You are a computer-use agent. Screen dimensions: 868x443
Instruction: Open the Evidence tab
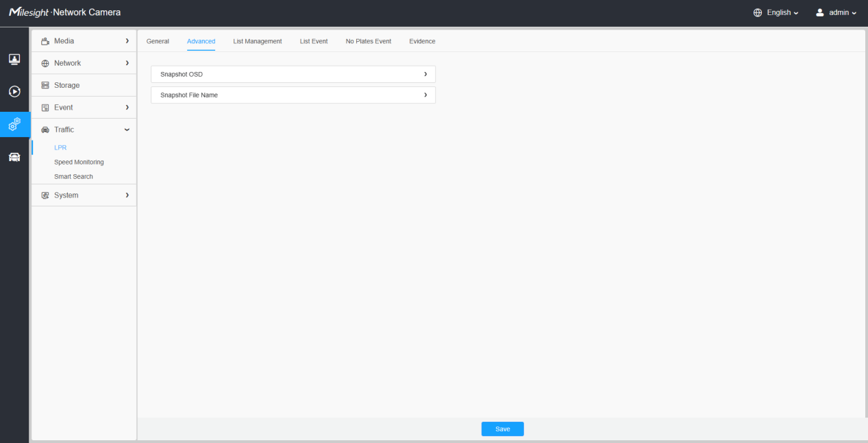click(422, 41)
